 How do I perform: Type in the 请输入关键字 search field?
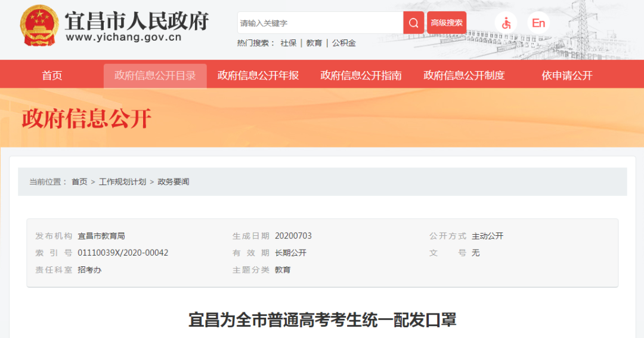[320, 23]
